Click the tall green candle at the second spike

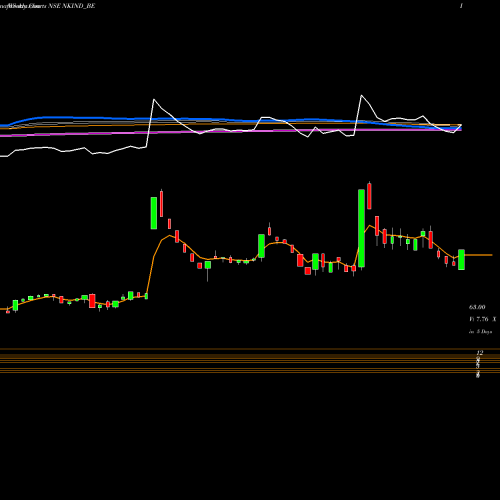(361, 228)
